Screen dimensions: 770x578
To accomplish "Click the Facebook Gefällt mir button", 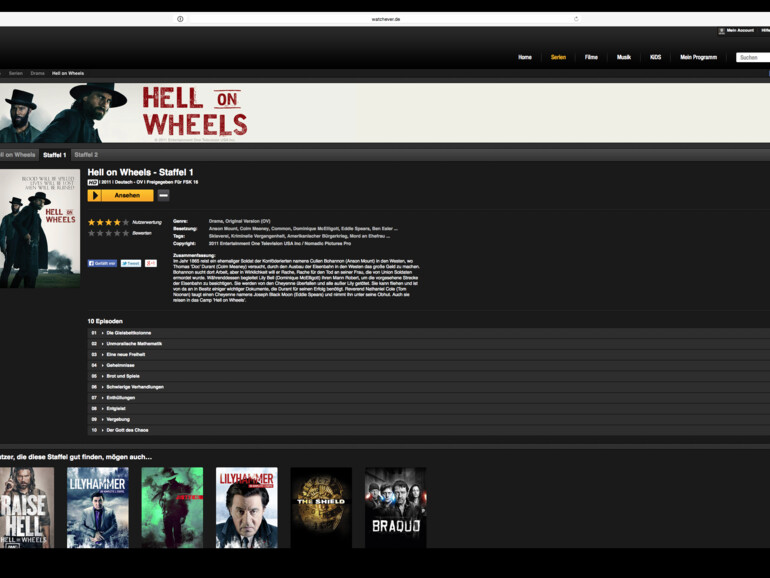I will click(x=102, y=263).
